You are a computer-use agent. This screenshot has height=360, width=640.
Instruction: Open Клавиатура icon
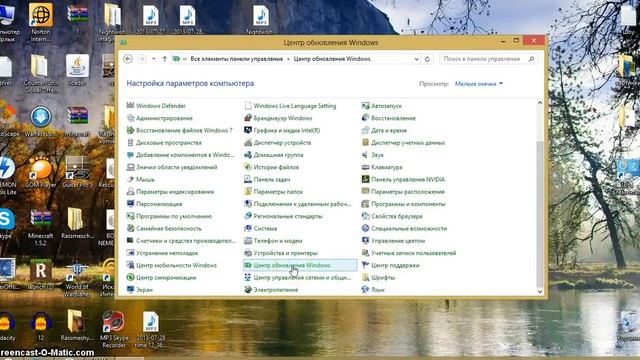pyautogui.click(x=365, y=167)
